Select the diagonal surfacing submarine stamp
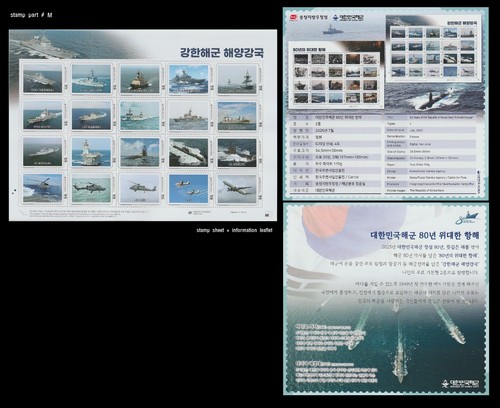This screenshot has width=500, height=408. [189, 152]
